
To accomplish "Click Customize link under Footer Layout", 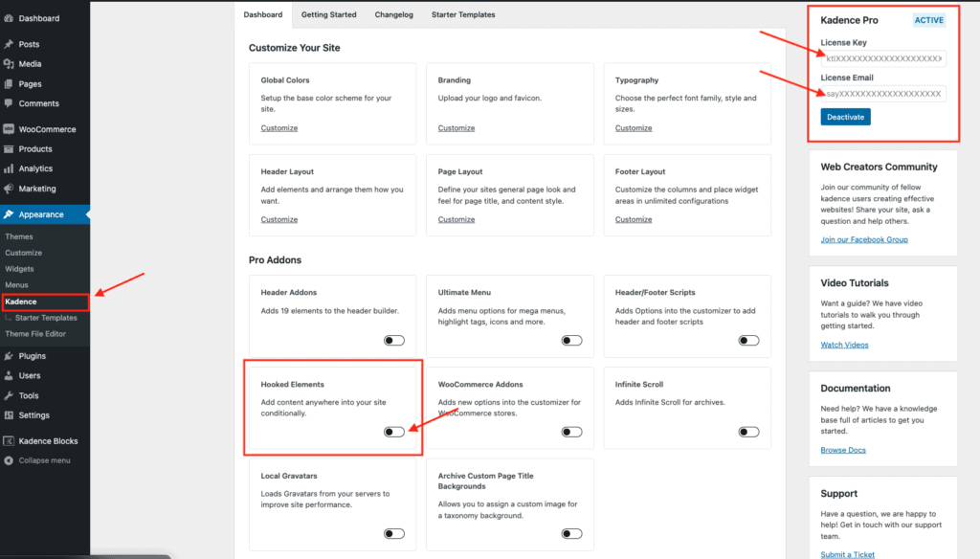I will [634, 219].
